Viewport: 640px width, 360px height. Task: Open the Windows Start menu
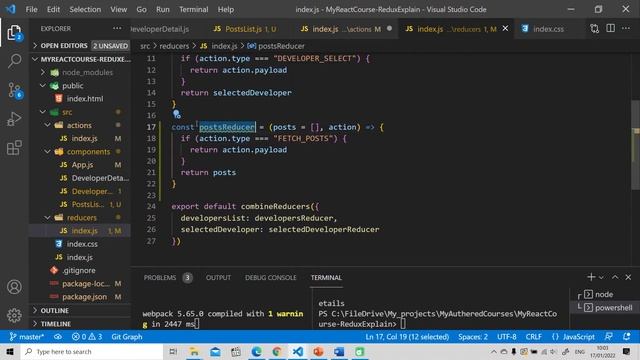[x=10, y=351]
